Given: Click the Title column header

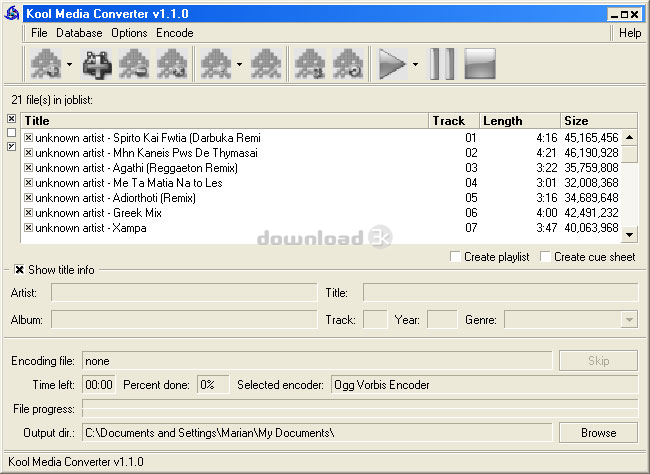Looking at the screenshot, I should coord(225,121).
